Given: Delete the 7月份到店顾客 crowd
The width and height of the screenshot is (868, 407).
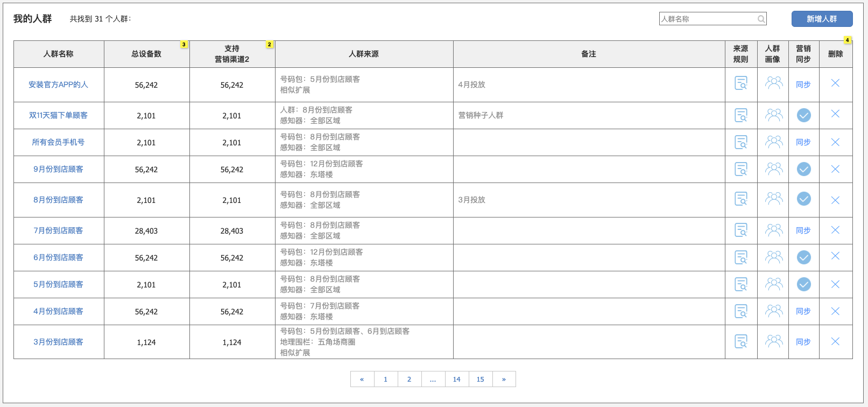Looking at the screenshot, I should [x=835, y=230].
